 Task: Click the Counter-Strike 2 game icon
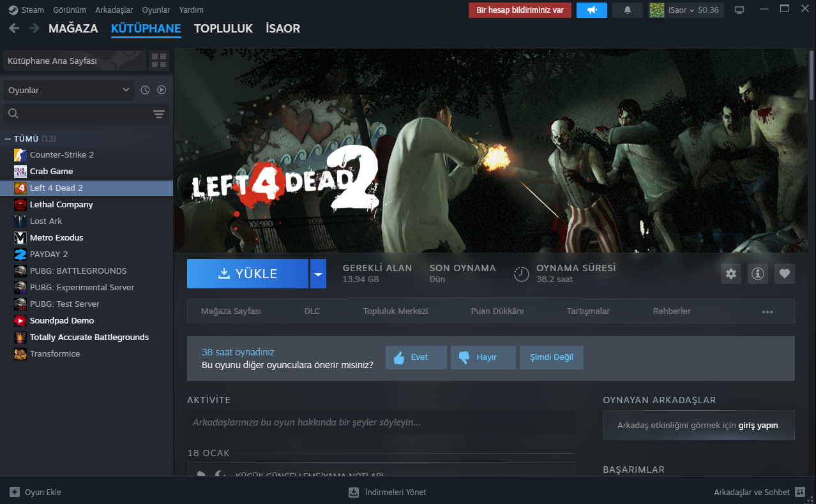[x=20, y=155]
